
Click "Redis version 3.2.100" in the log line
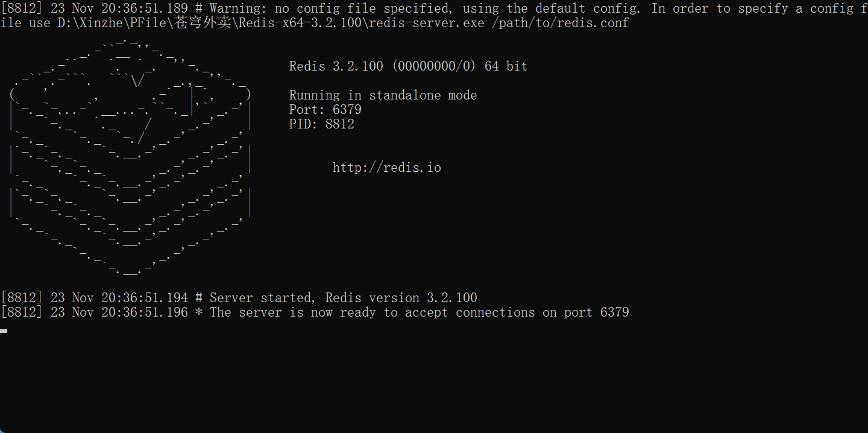pos(401,298)
